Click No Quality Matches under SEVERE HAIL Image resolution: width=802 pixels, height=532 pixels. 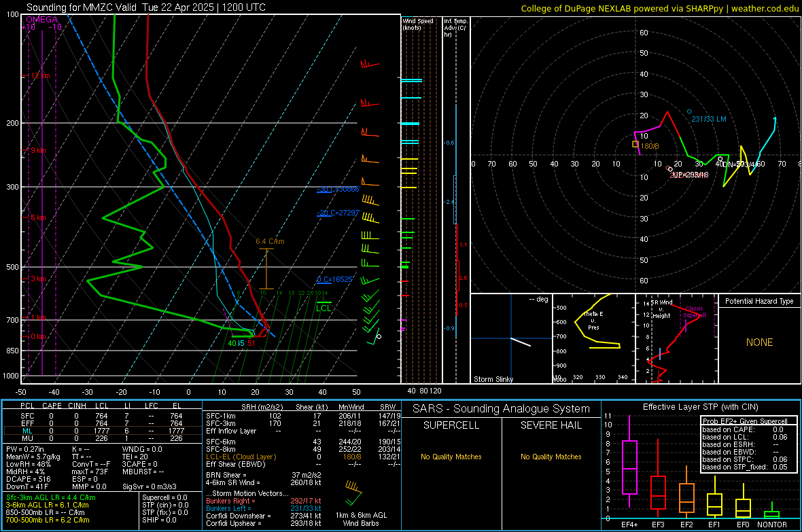pyautogui.click(x=551, y=457)
